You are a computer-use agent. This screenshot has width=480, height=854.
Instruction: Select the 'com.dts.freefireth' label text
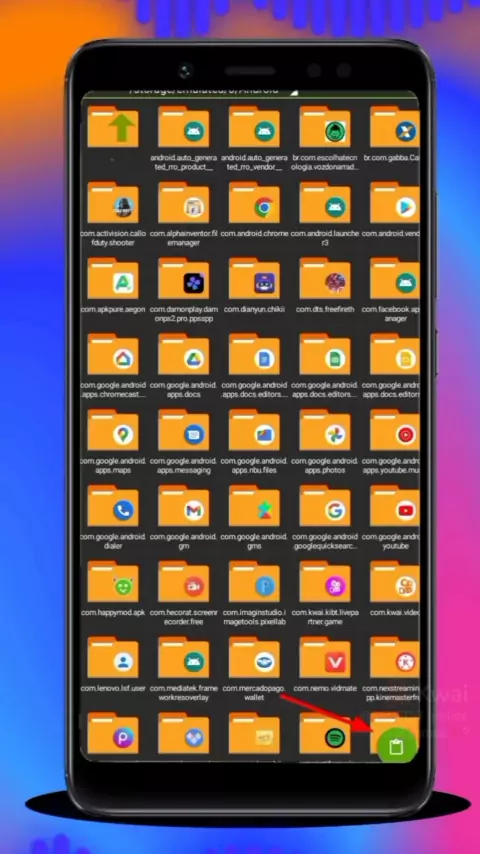pos(325,309)
